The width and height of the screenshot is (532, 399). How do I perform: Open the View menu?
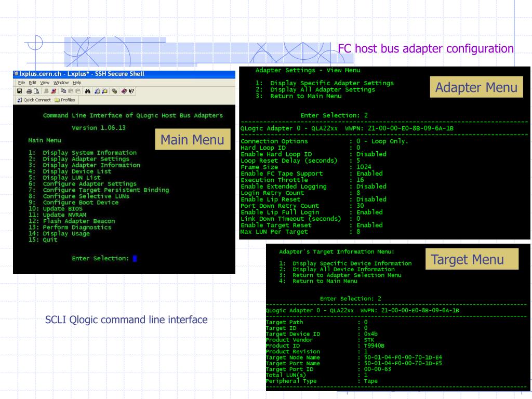(x=45, y=83)
